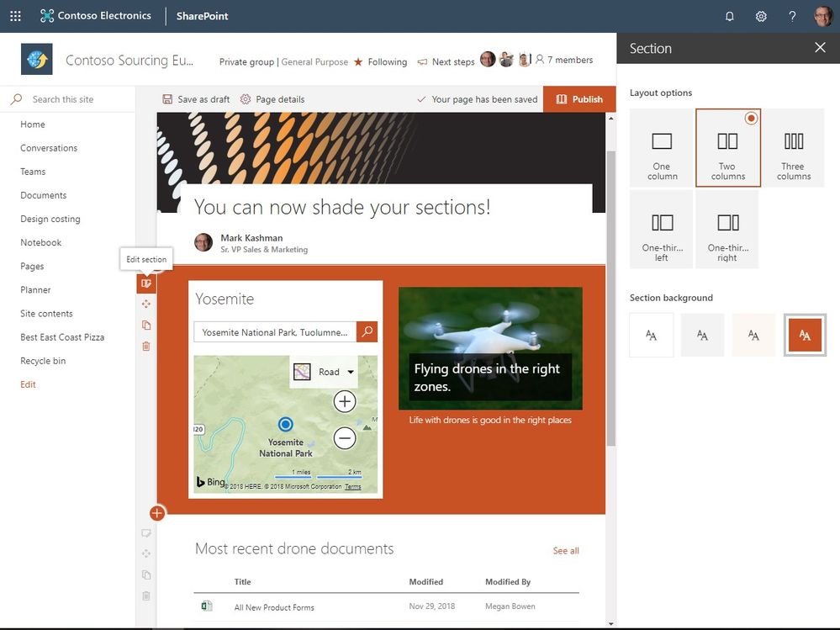This screenshot has height=630, width=840.
Task: Click the Yosemite location search field
Action: (x=275, y=332)
